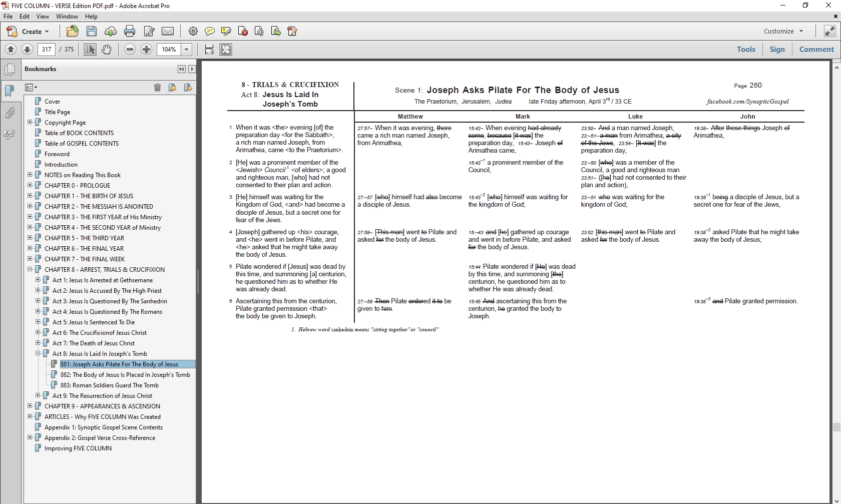This screenshot has width=841, height=504.
Task: Toggle read mode icon at top right
Action: click(829, 31)
